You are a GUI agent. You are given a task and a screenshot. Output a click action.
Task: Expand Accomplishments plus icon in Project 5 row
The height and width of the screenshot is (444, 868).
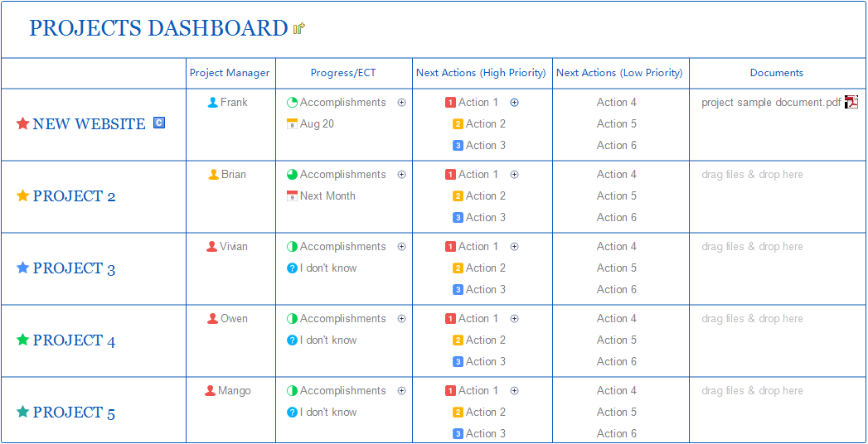(x=402, y=391)
